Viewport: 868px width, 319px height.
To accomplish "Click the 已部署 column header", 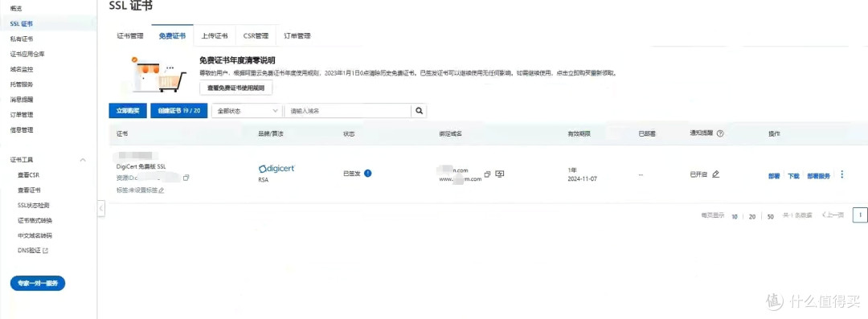I will [646, 134].
